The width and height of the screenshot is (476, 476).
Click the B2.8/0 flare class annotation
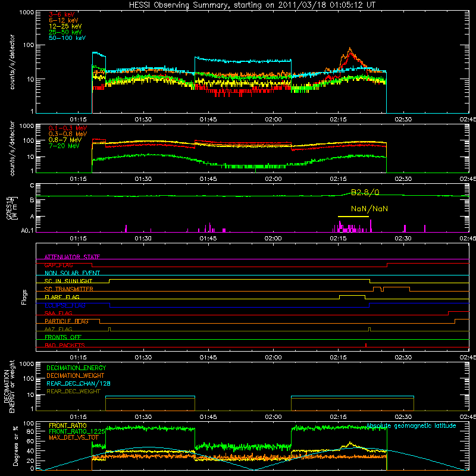(365, 192)
